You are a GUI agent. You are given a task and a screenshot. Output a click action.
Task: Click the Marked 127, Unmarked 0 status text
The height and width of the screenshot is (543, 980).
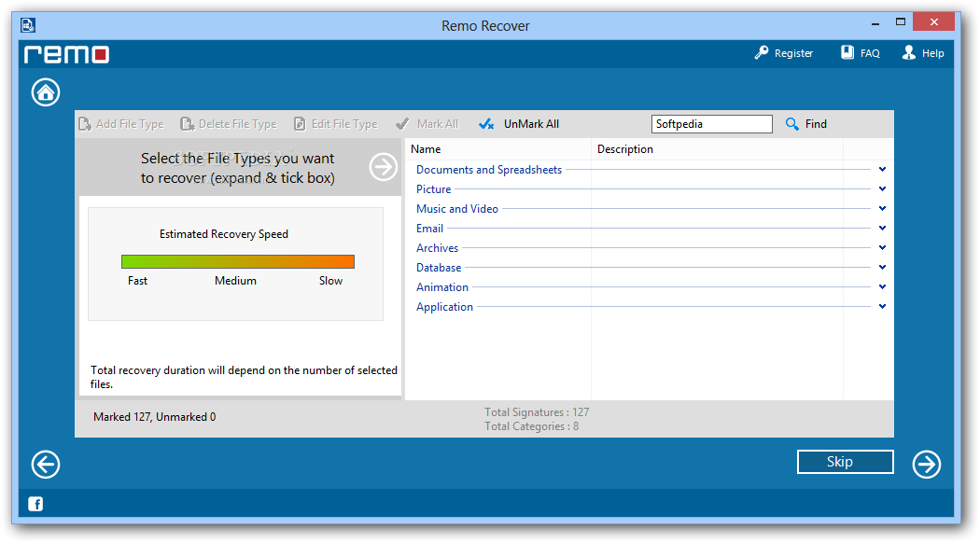click(154, 417)
